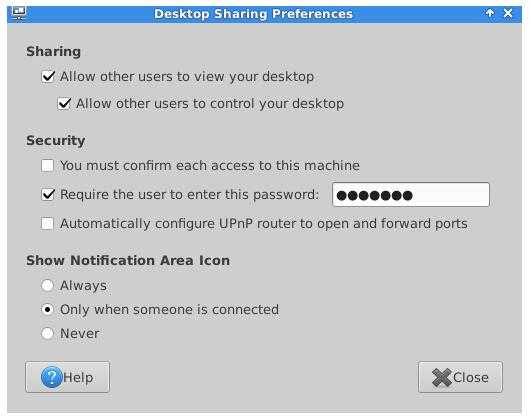The height and width of the screenshot is (418, 531).
Task: Click the Security section heading
Action: (x=56, y=141)
